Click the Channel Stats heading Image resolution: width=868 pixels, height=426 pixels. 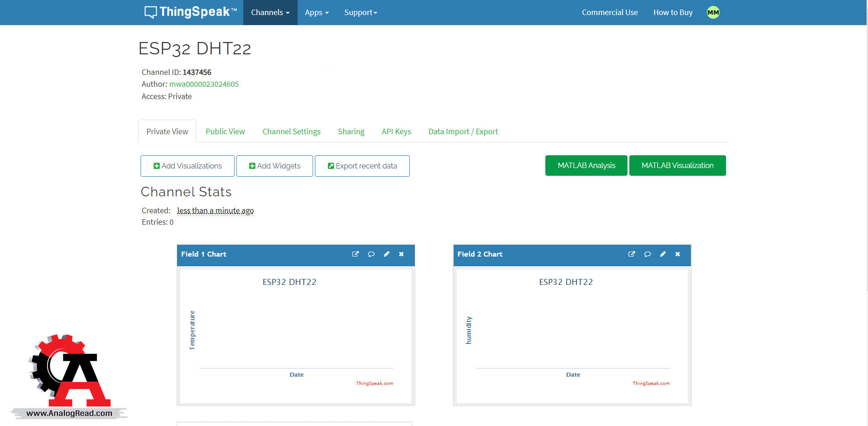186,192
